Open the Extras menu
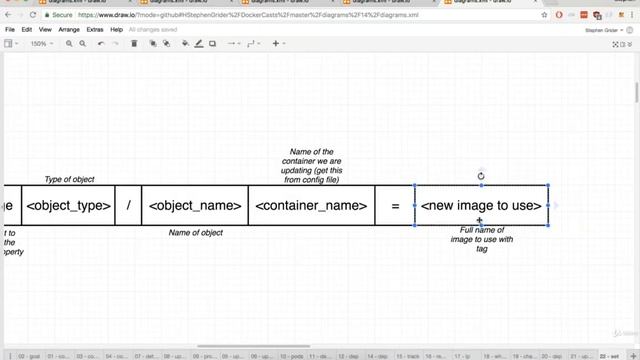 tap(95, 29)
